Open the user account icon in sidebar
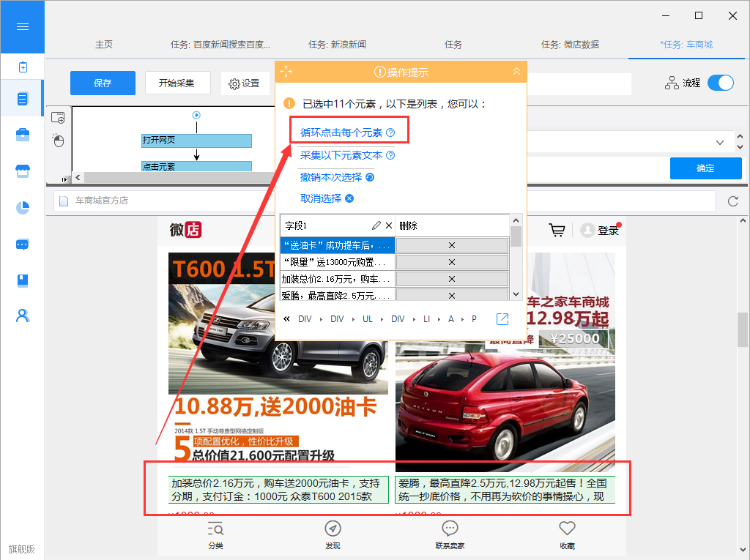Screen dimensions: 750x560 point(23,316)
